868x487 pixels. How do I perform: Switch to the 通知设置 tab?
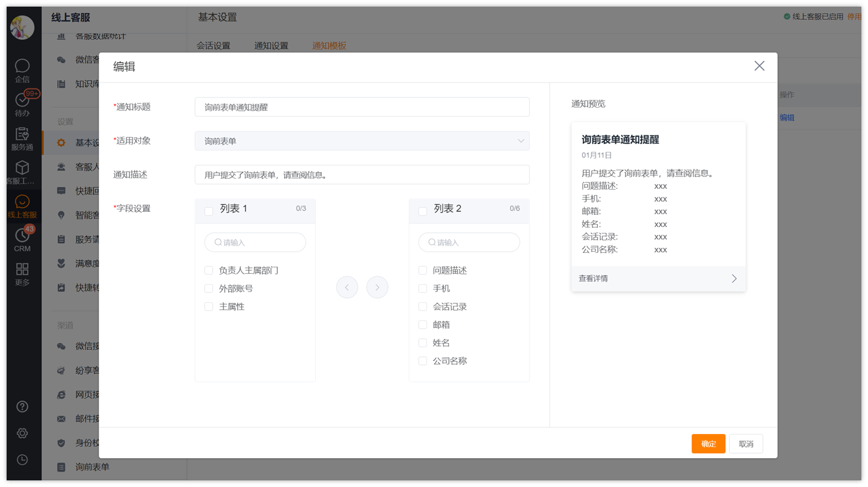(x=271, y=46)
